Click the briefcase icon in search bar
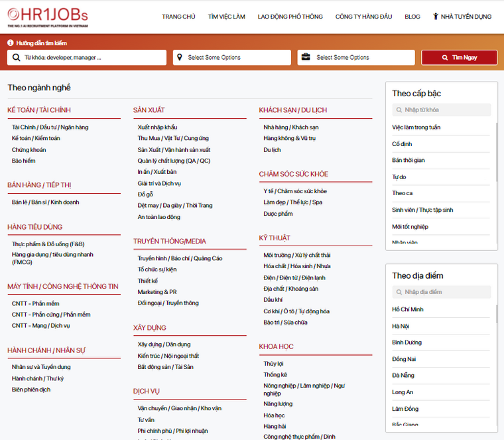 [x=306, y=58]
